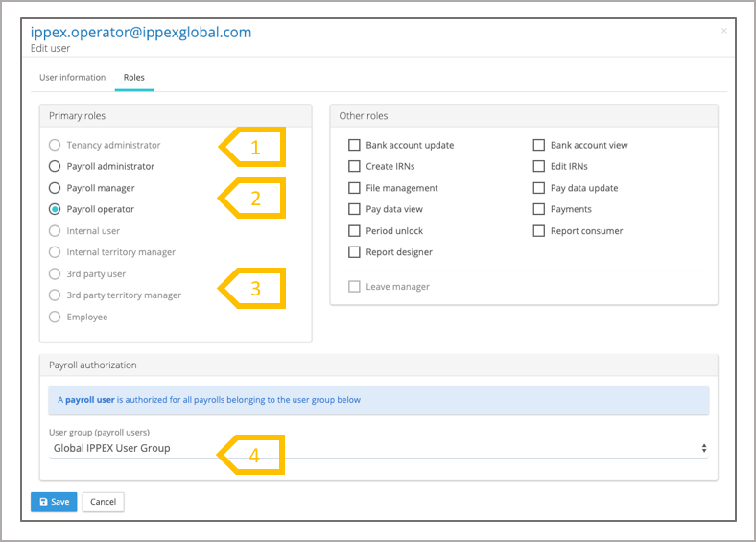Enable the Bank account view checkbox
The image size is (756, 542).
(539, 146)
